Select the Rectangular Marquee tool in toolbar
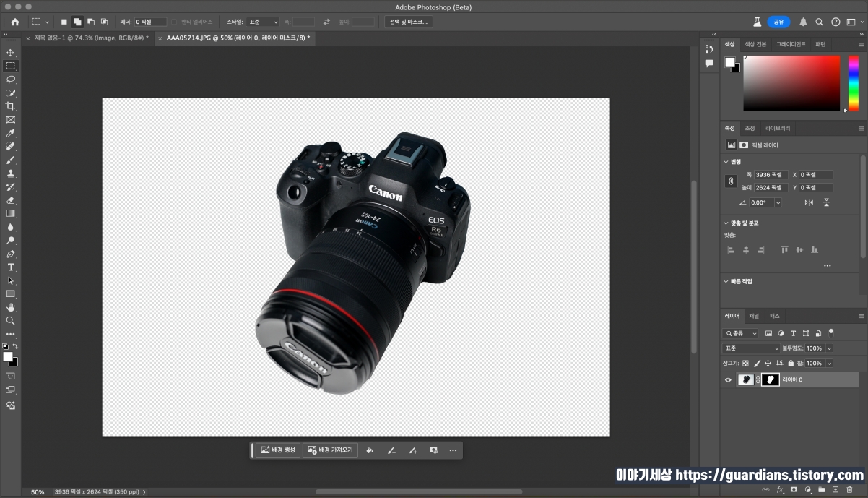Screen dimensions: 868x498 (11, 66)
